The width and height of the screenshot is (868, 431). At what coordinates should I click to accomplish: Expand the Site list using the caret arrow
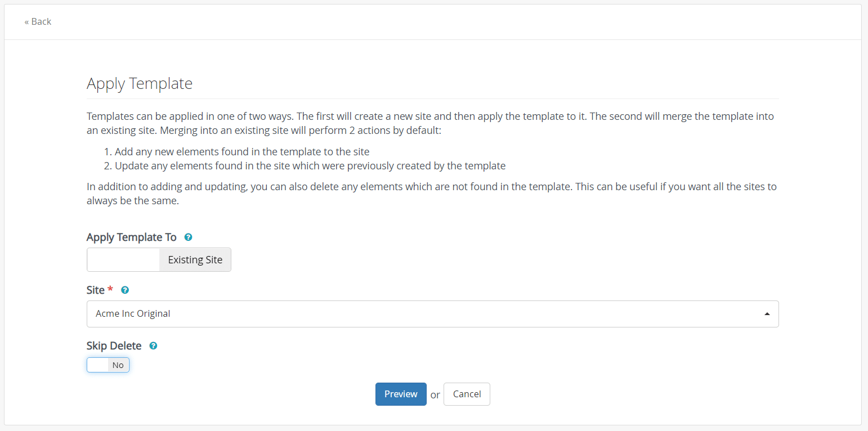[x=767, y=314]
